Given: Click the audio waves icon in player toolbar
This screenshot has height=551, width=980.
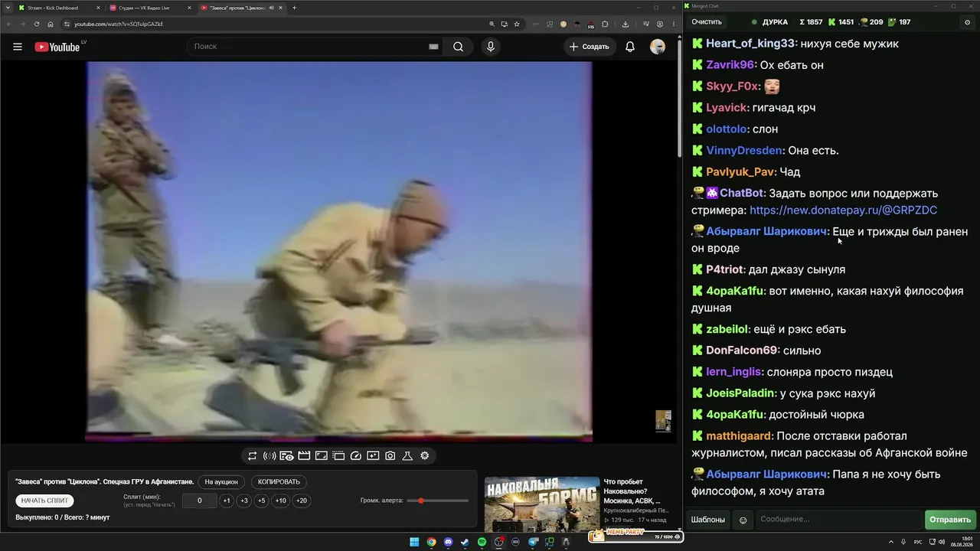Looking at the screenshot, I should pos(269,456).
